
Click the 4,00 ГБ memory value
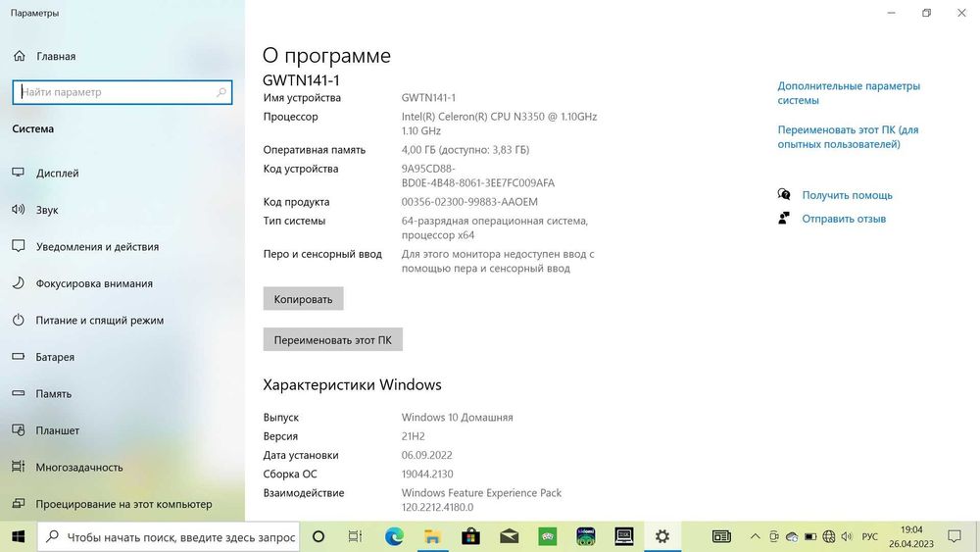(465, 150)
